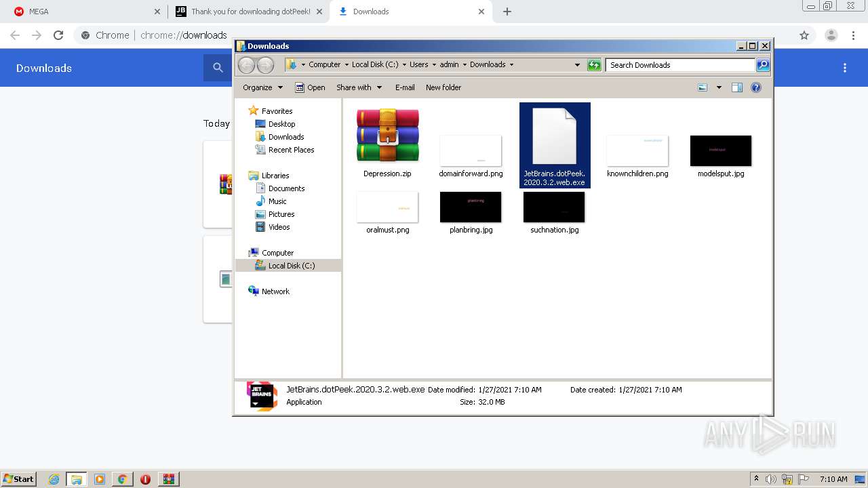Select Recent Places in navigation pane
The image size is (868, 488).
(285, 150)
